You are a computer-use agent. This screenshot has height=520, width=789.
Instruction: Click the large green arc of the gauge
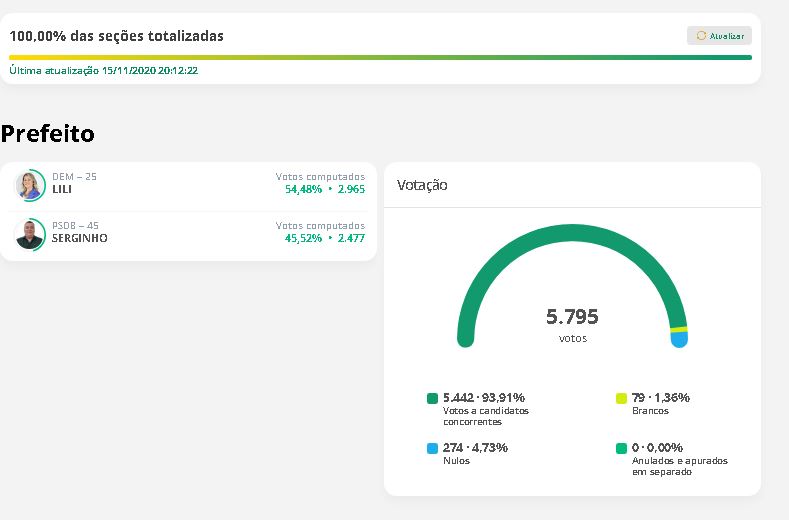[572, 234]
